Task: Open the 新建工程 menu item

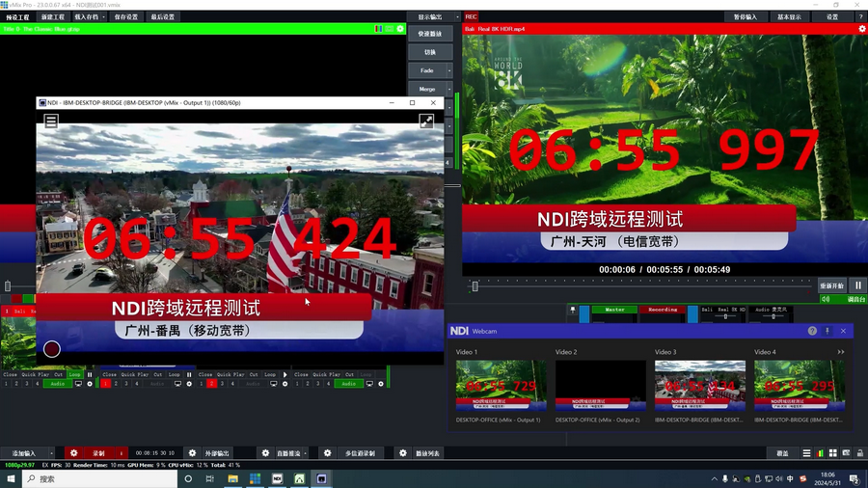Action: [x=53, y=16]
